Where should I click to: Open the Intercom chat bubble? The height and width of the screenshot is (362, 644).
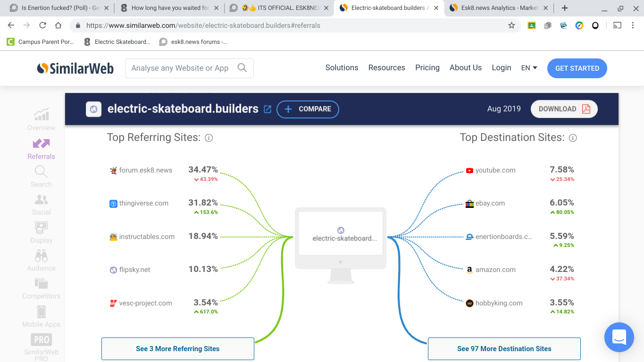click(x=619, y=337)
